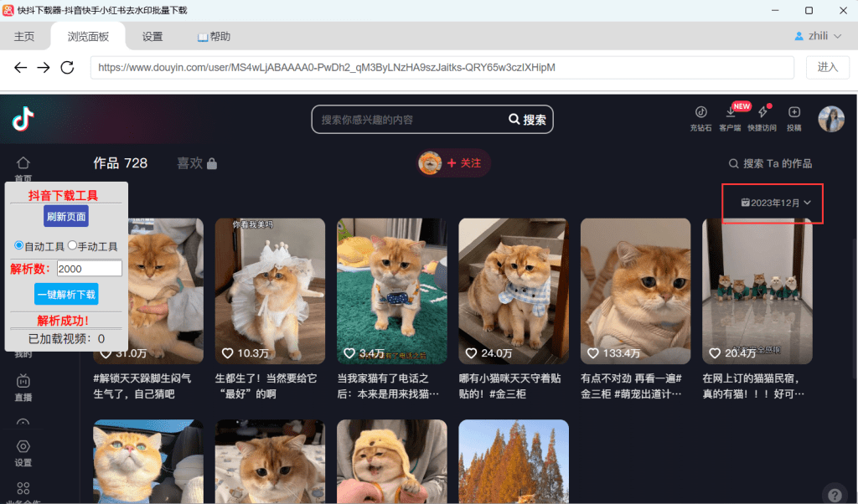The width and height of the screenshot is (858, 504).
Task: Click the 进入 button
Action: (x=827, y=67)
